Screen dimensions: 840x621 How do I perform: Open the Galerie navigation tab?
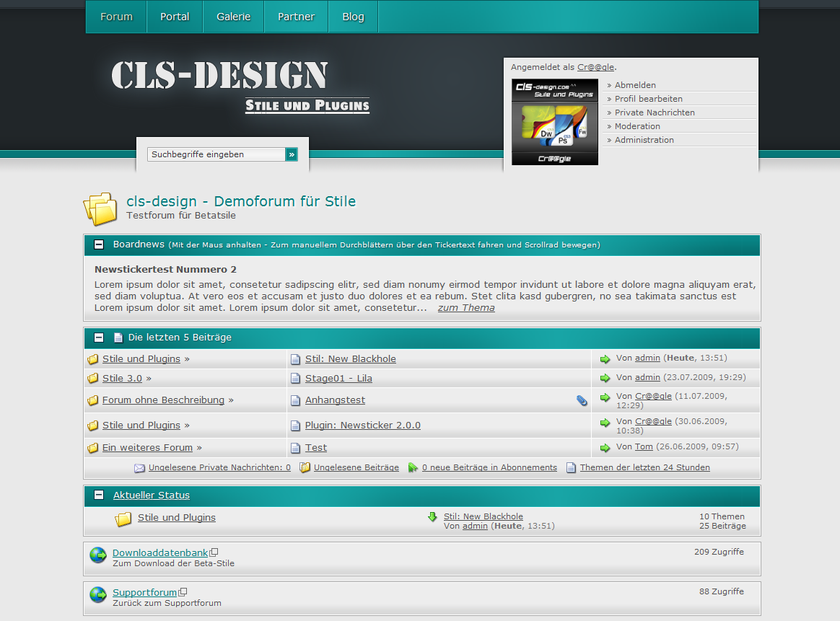(234, 17)
